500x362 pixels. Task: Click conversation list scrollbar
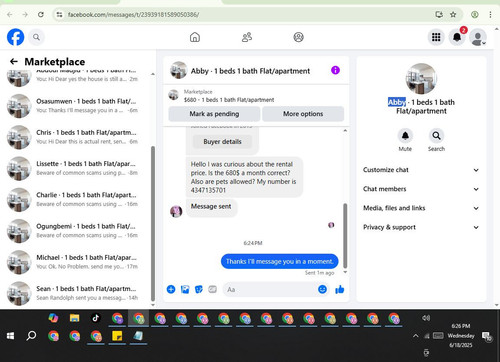click(153, 223)
